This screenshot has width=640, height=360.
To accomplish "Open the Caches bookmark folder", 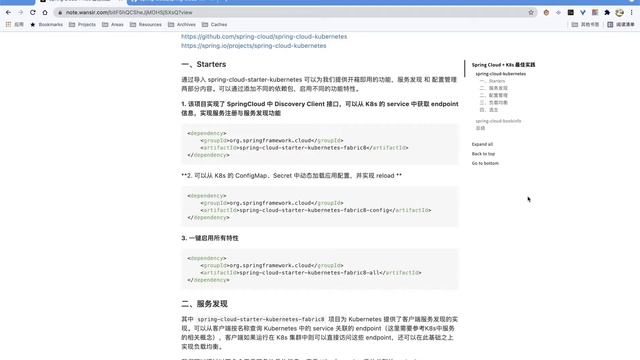I will pyautogui.click(x=214, y=24).
